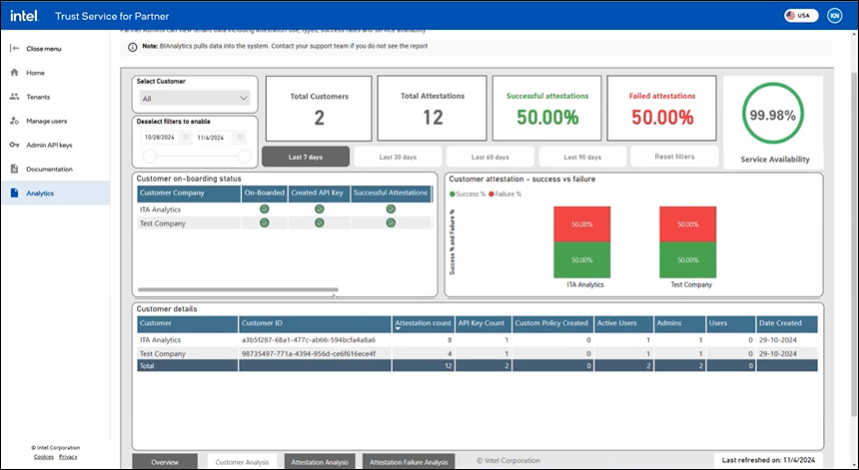Sort by Custom Policy Created header
Viewport: 859px width, 470px height.
[x=552, y=324]
